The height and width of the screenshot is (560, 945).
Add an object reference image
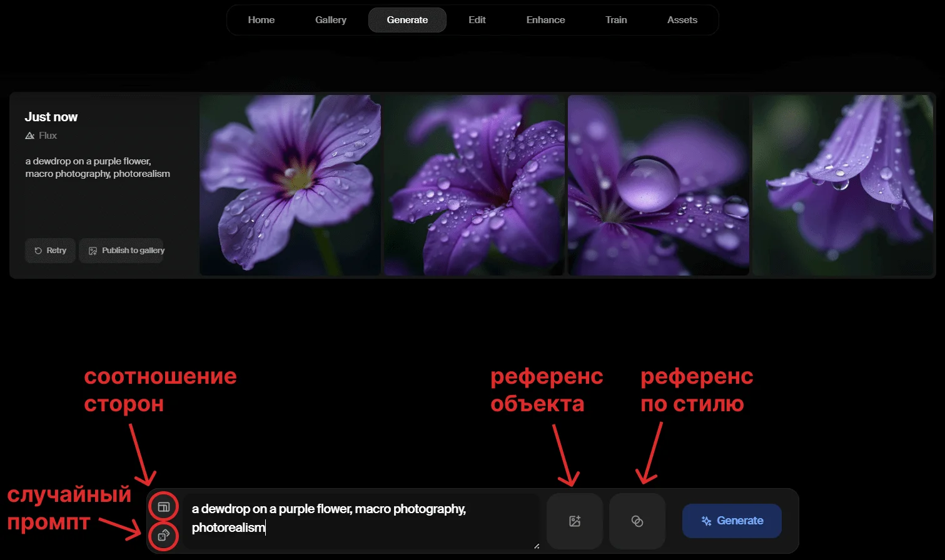click(x=574, y=521)
